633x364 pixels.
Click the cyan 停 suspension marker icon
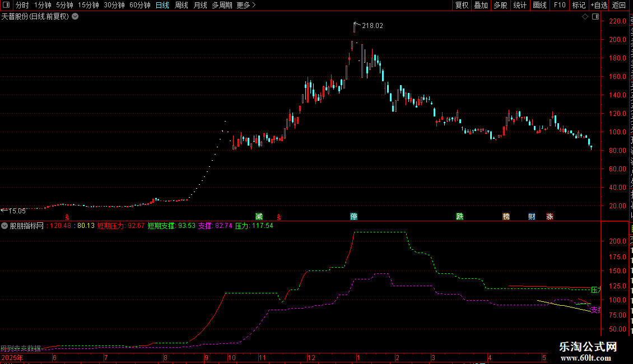click(353, 217)
